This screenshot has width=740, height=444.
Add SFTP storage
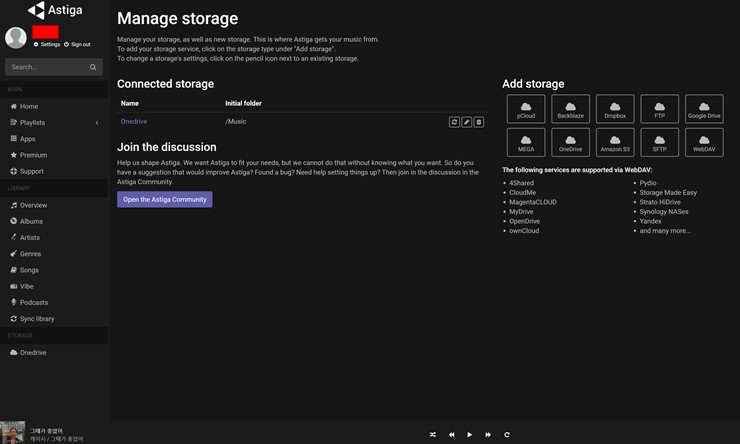pyautogui.click(x=660, y=142)
